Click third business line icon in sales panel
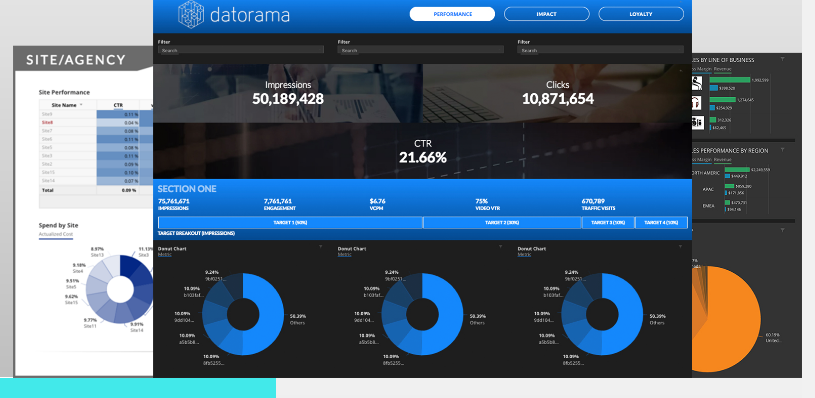The width and height of the screenshot is (815, 398). [697, 123]
